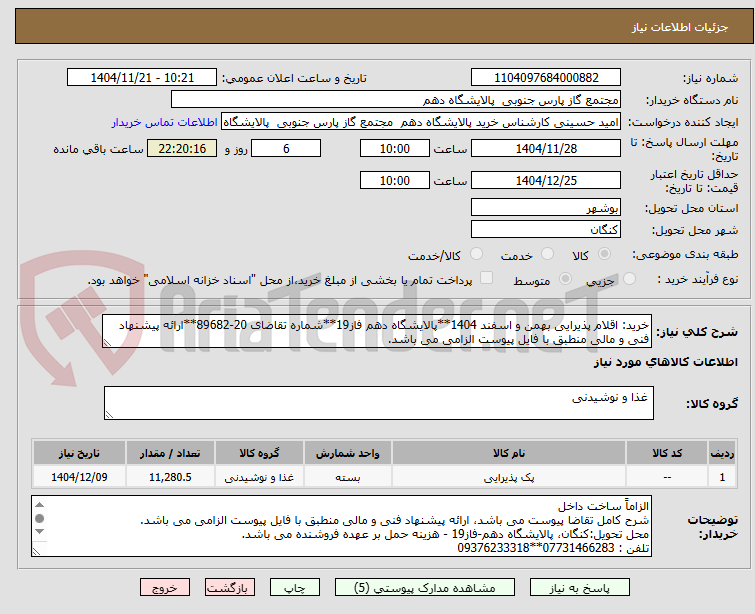This screenshot has height=614, width=755.
Task: Click the 'اطلاعات کالاهای مورد نیاز' heading
Action: pos(665,362)
